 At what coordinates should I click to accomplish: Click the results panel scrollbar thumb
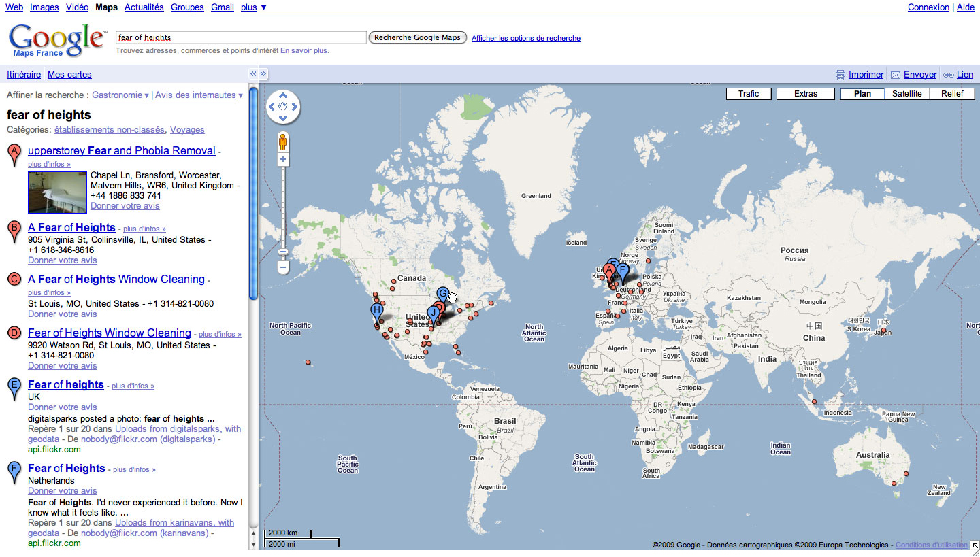254,192
